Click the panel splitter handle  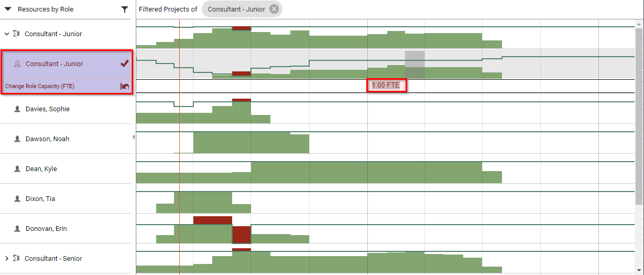[x=134, y=137]
